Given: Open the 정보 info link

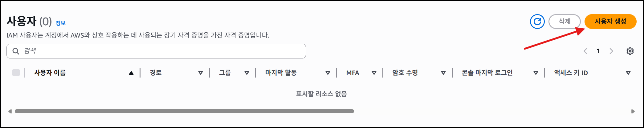Looking at the screenshot, I should pyautogui.click(x=60, y=23).
